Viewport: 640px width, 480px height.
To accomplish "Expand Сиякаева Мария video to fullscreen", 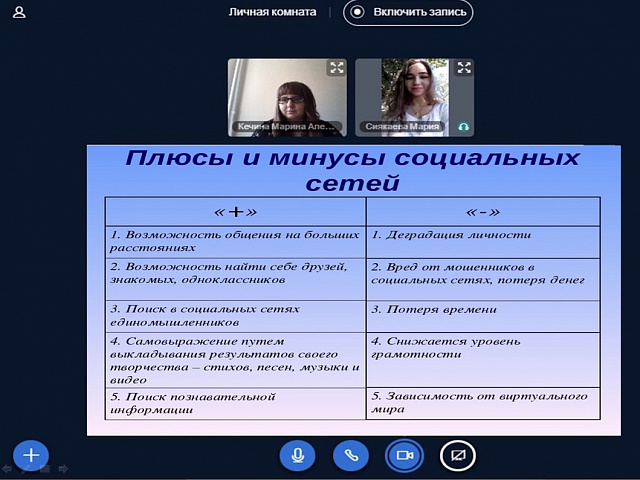I will [464, 67].
